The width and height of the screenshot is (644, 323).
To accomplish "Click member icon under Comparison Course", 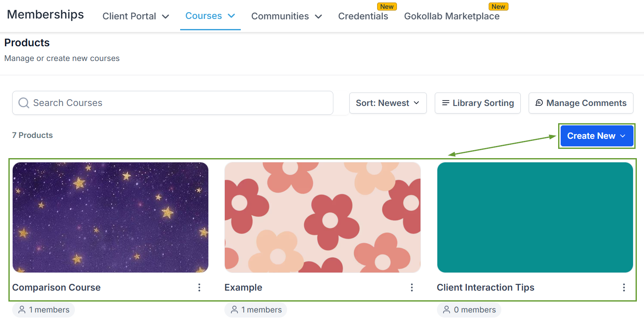I will [x=22, y=310].
